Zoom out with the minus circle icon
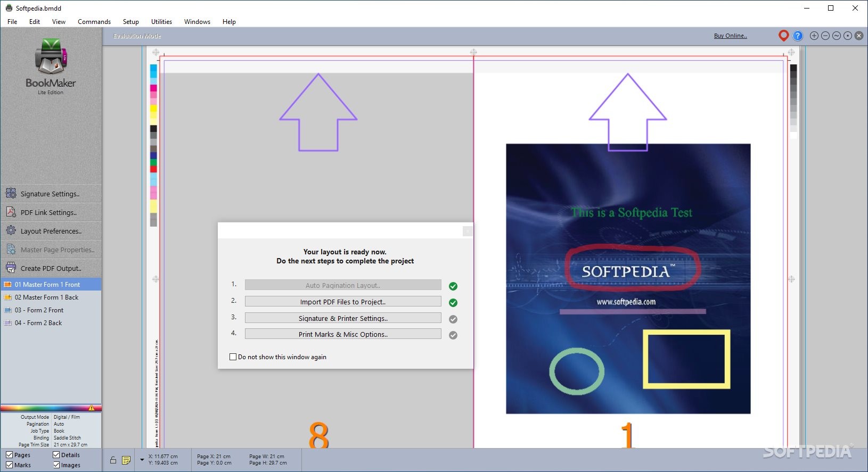Image resolution: width=868 pixels, height=472 pixels. click(x=825, y=36)
